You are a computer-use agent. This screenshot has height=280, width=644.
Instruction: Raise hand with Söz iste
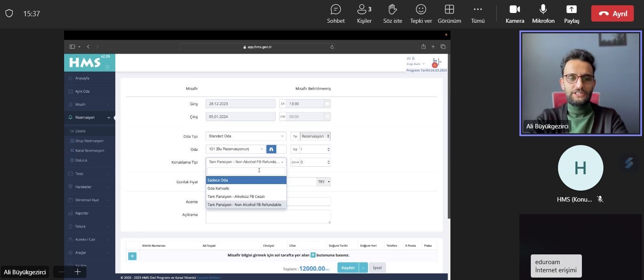[392, 14]
